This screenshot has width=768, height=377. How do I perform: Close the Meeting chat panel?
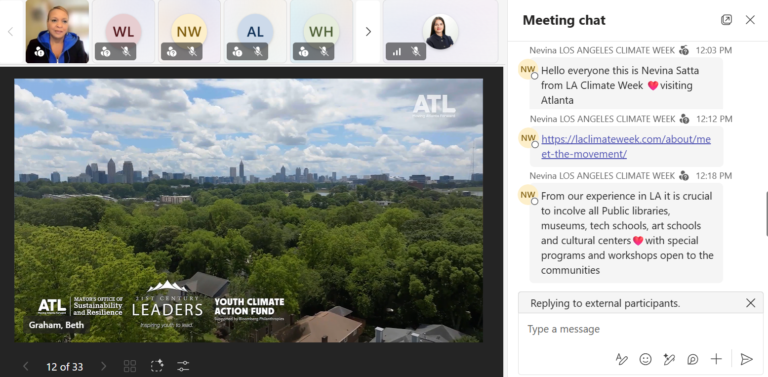(750, 20)
